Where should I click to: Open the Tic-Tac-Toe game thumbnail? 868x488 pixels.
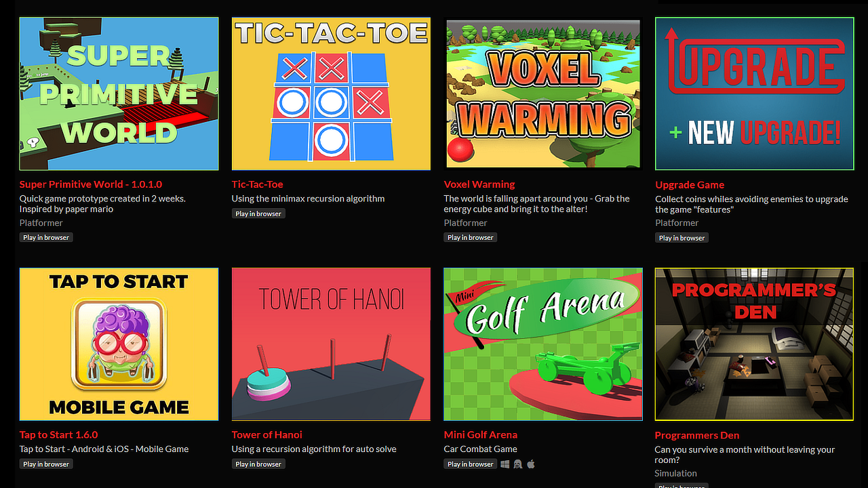point(331,94)
